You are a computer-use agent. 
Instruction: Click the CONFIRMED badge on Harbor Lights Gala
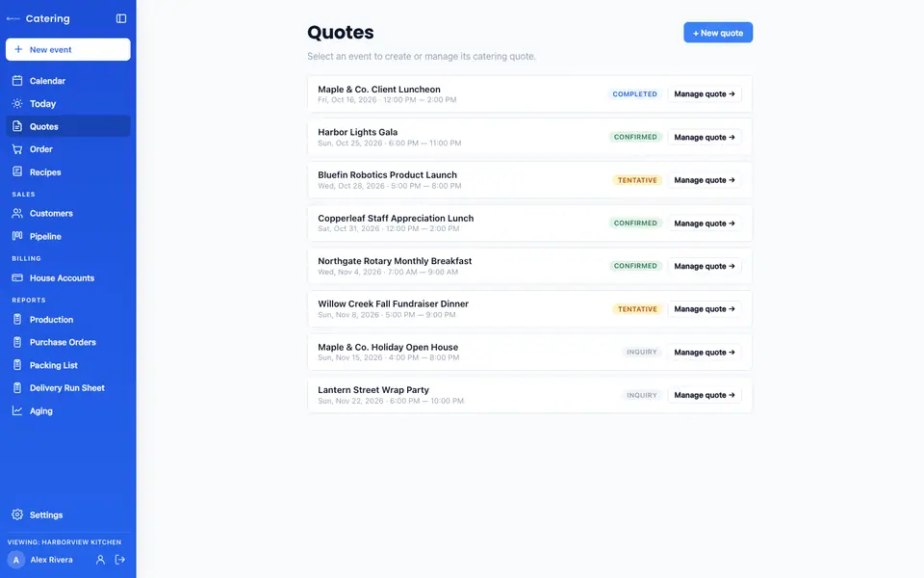tap(635, 137)
